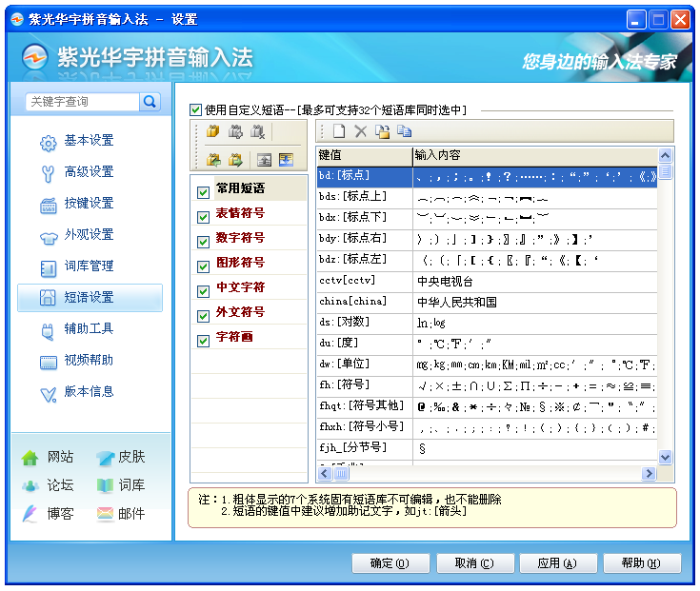The image size is (700, 591).
Task: Uncheck the 外文符号 library checkbox
Action: [x=203, y=316]
